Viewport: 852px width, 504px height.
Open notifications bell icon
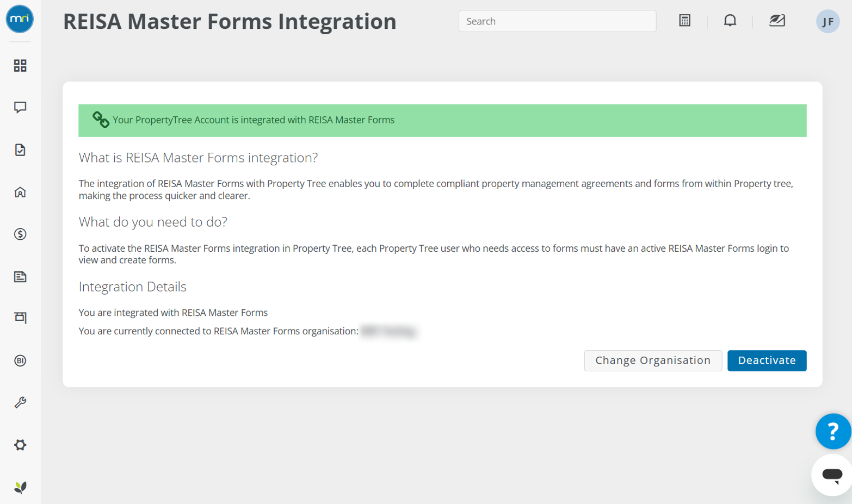[x=730, y=21]
